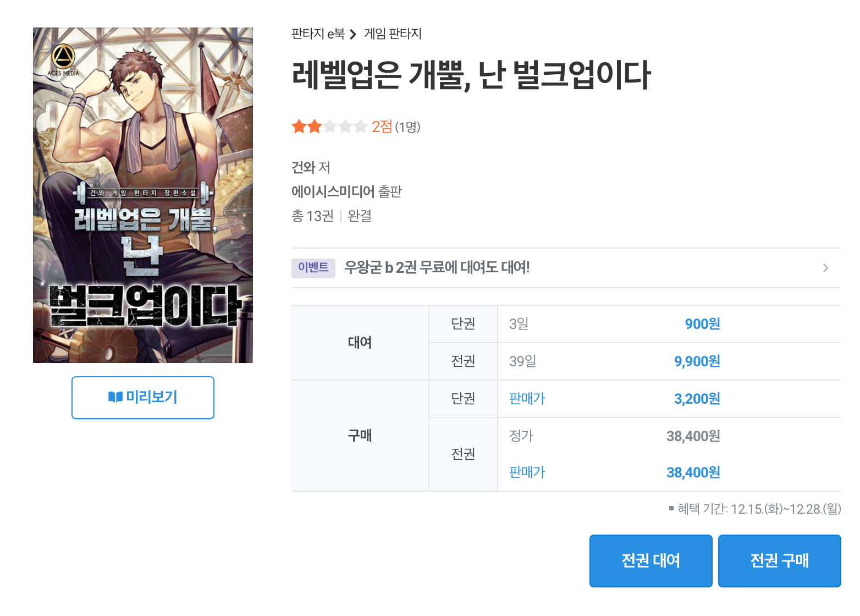Open the 게임 판타지 breadcrumb category

pos(393,34)
